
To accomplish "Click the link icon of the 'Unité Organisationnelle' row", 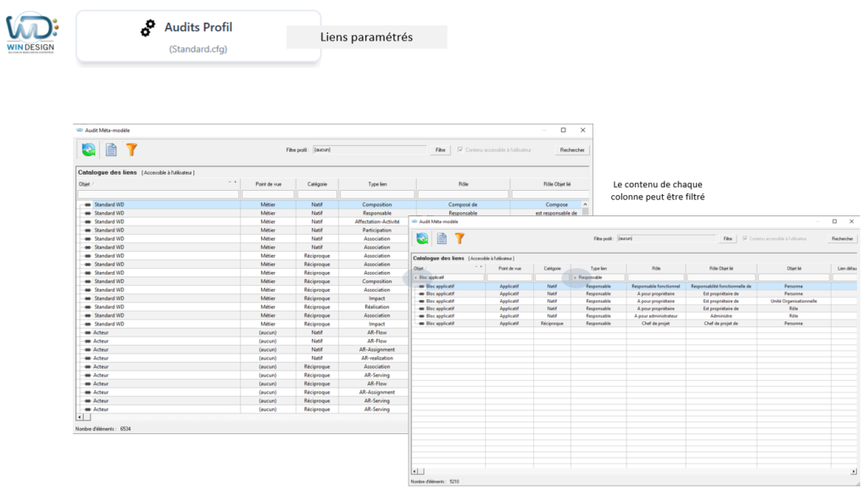I will click(422, 301).
